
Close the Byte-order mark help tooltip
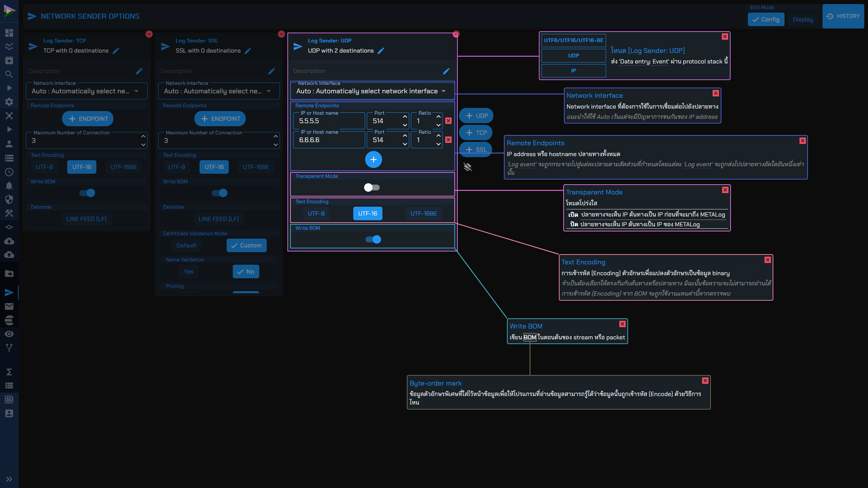(x=705, y=381)
